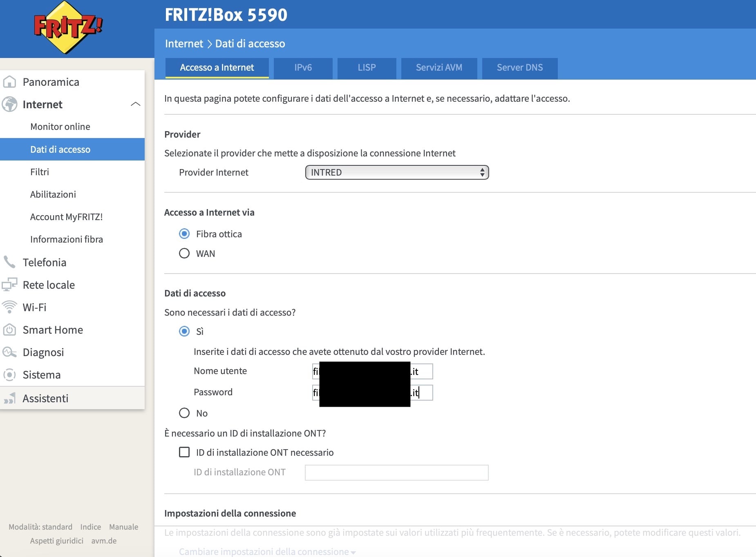The height and width of the screenshot is (557, 756).
Task: Open the LISP tab
Action: click(x=367, y=68)
